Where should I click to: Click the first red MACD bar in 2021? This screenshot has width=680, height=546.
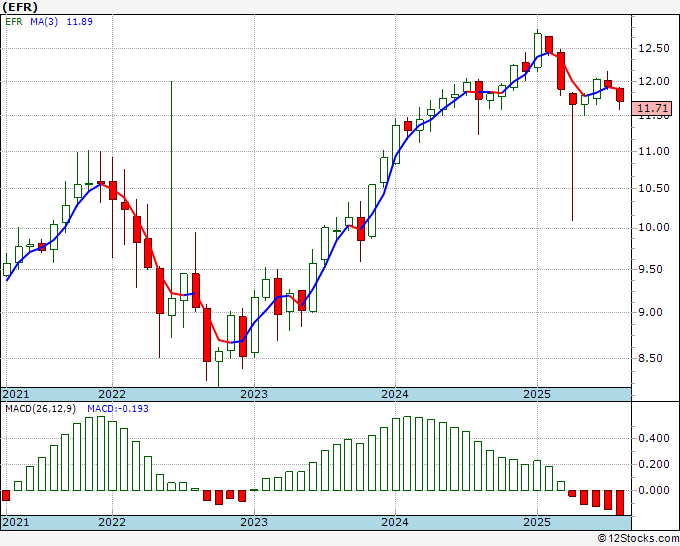tap(7, 495)
